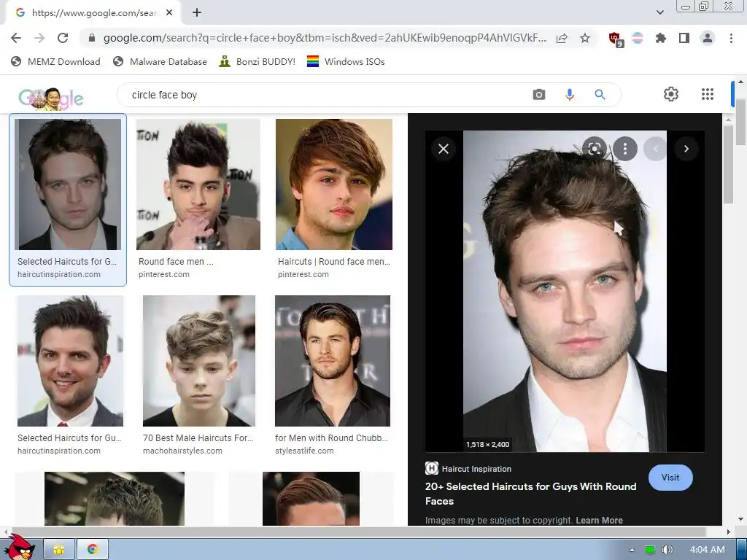Open a new browser tab
747x560 pixels.
pos(197,13)
